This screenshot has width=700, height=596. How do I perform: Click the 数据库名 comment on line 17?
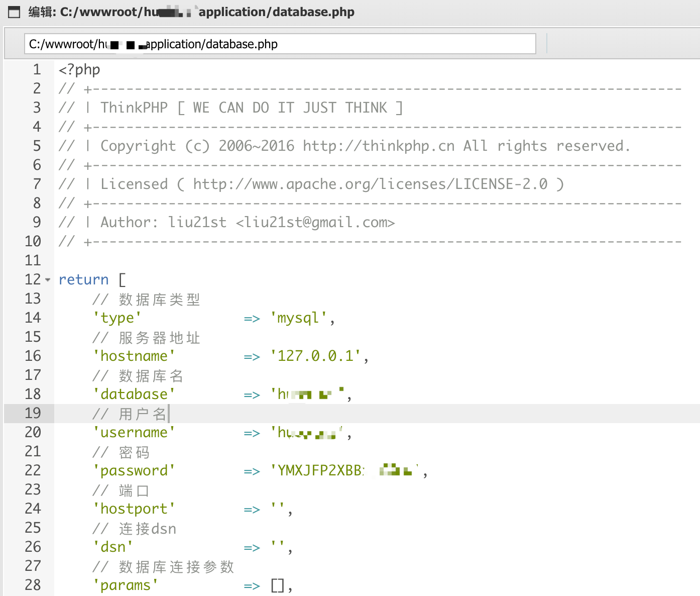click(x=138, y=375)
